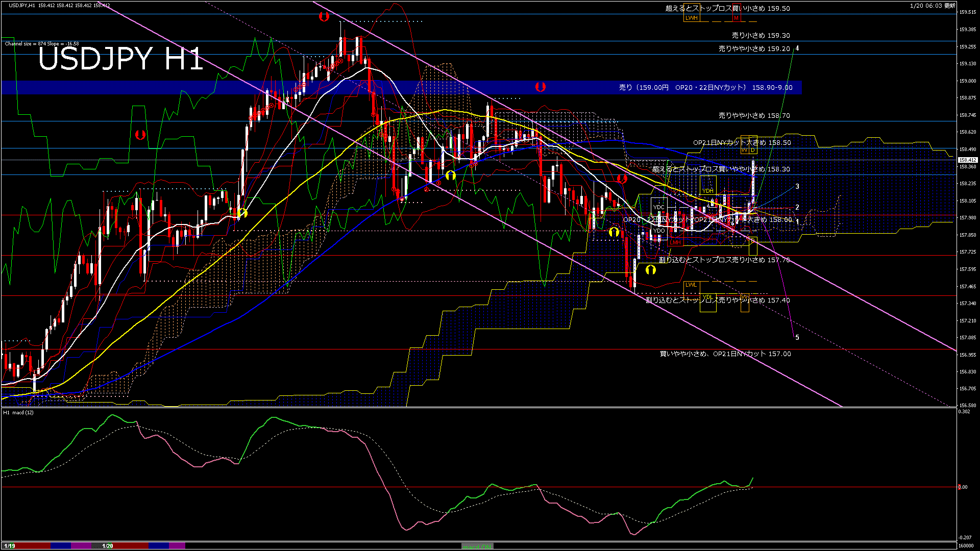Click the H1 macd (12) indicator label
This screenshot has width=980, height=551.
click(x=18, y=412)
